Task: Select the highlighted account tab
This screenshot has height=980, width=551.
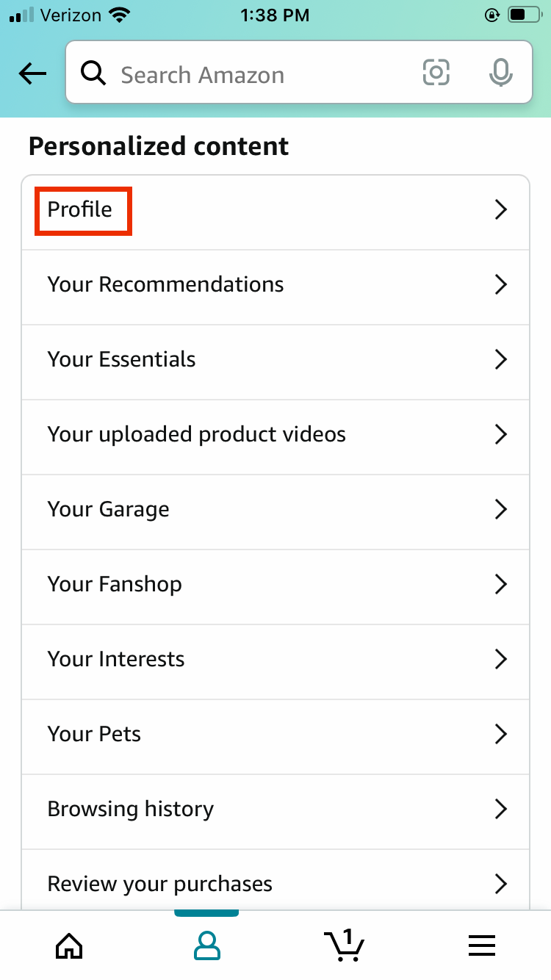Action: 206,945
